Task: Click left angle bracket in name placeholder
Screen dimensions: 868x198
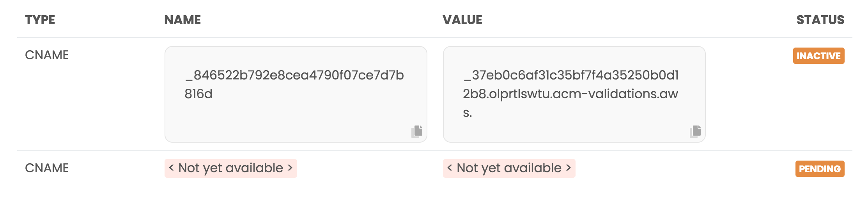Action: (171, 168)
